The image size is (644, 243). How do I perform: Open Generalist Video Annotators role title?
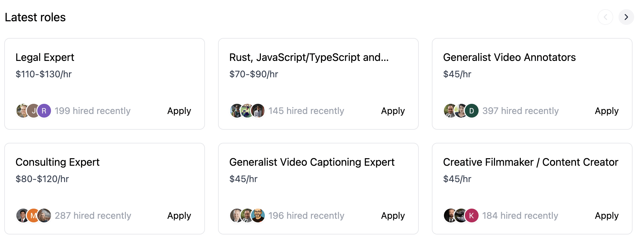509,57
